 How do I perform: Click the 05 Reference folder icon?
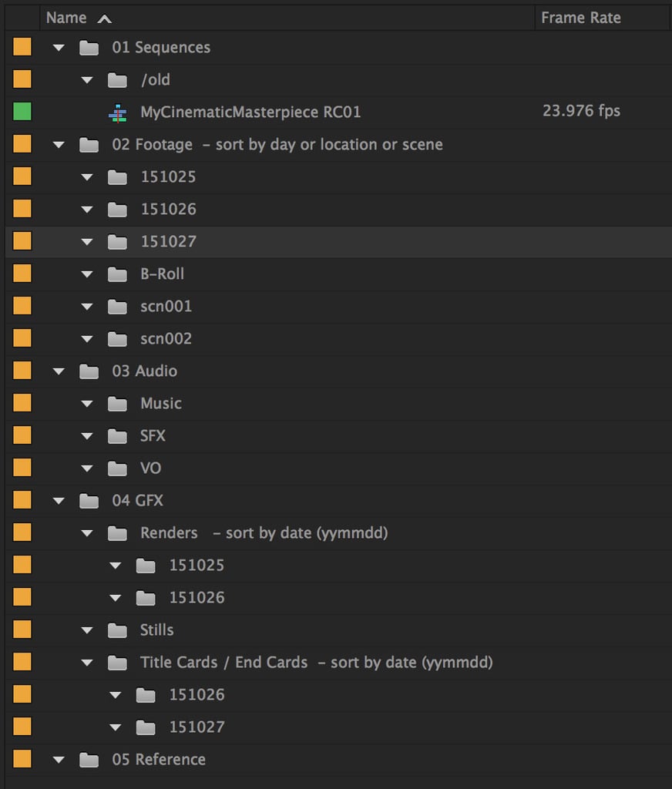[x=89, y=760]
